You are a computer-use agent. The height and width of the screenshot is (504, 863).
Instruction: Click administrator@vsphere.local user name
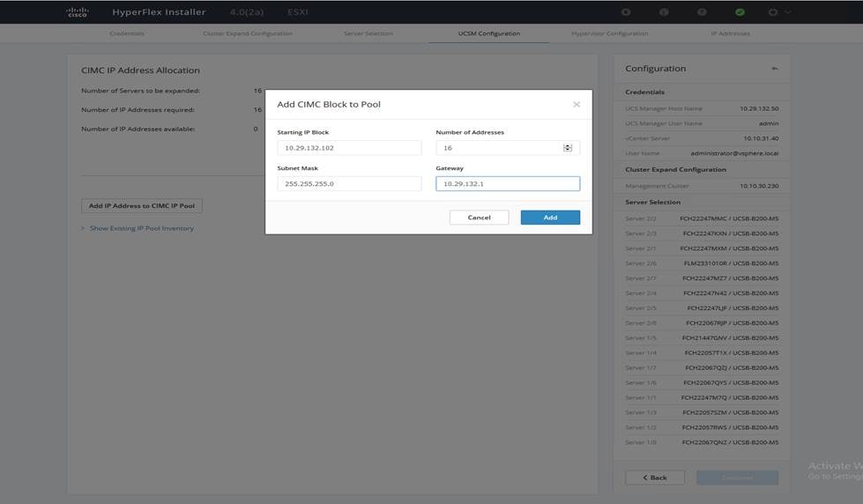coord(734,153)
